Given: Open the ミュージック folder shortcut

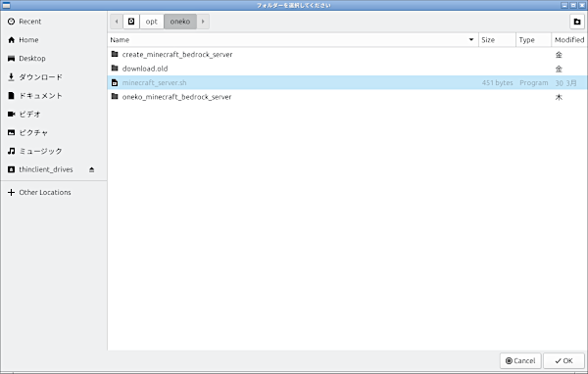Looking at the screenshot, I should (54, 151).
